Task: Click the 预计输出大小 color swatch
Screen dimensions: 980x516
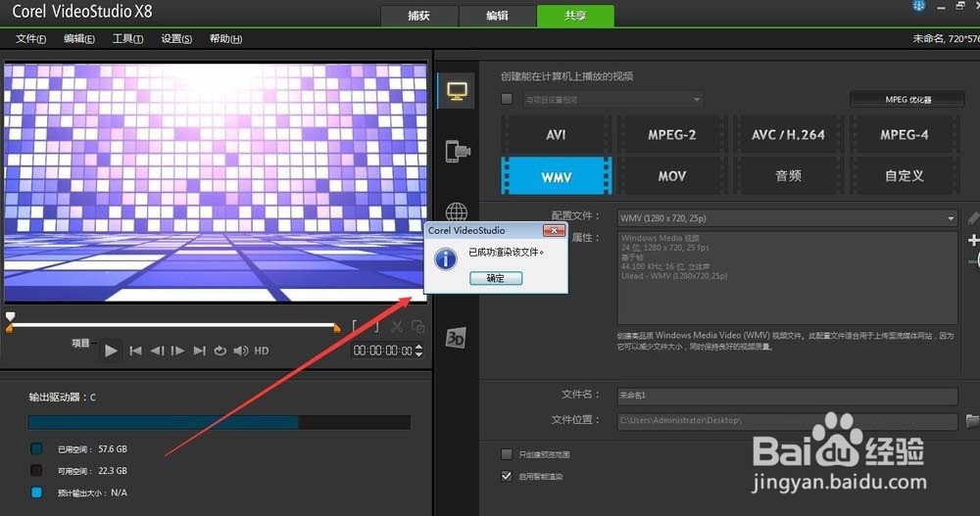Action: click(x=37, y=493)
